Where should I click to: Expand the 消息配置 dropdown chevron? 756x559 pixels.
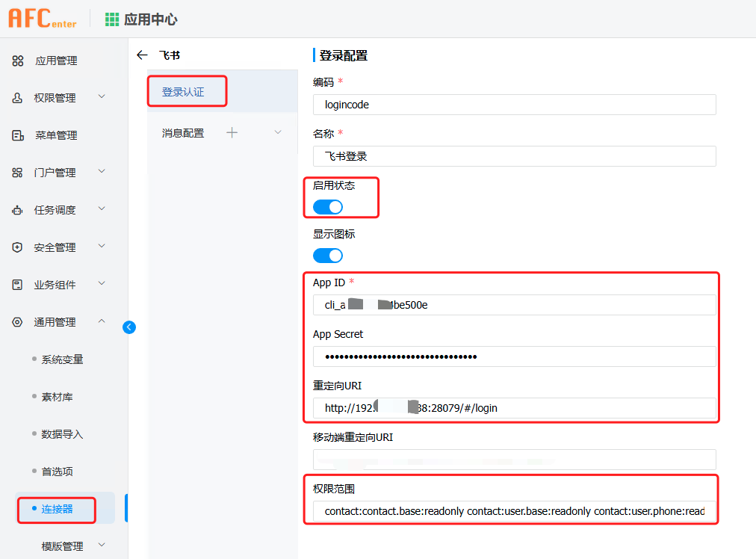click(278, 132)
